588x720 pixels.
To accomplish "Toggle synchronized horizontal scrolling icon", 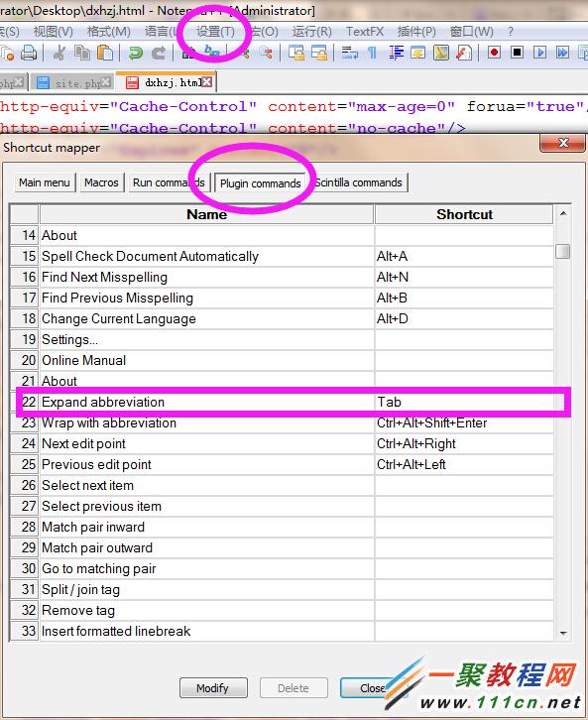I will tap(319, 53).
